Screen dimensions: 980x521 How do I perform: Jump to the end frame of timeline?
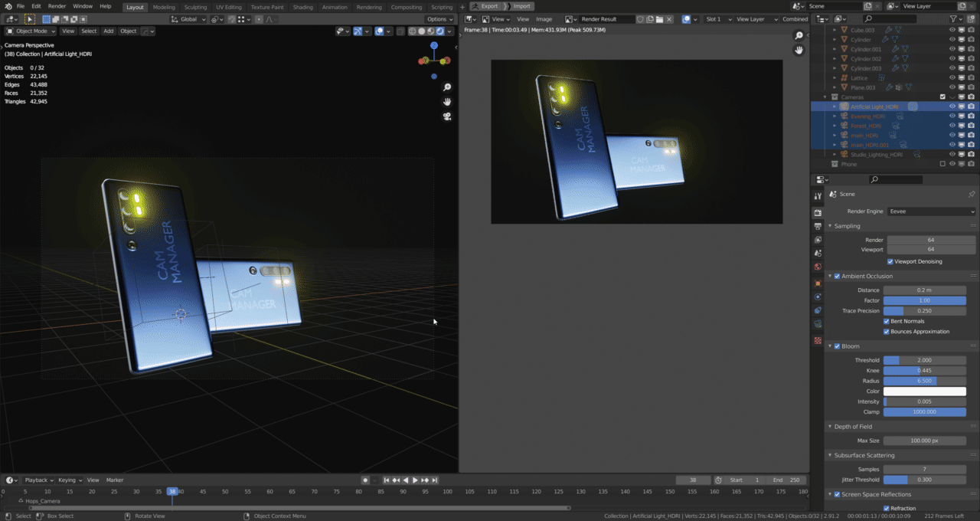pos(434,480)
